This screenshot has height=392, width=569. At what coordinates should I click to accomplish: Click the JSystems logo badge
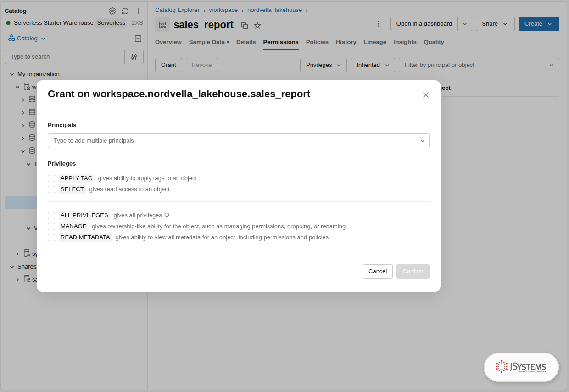(x=521, y=367)
